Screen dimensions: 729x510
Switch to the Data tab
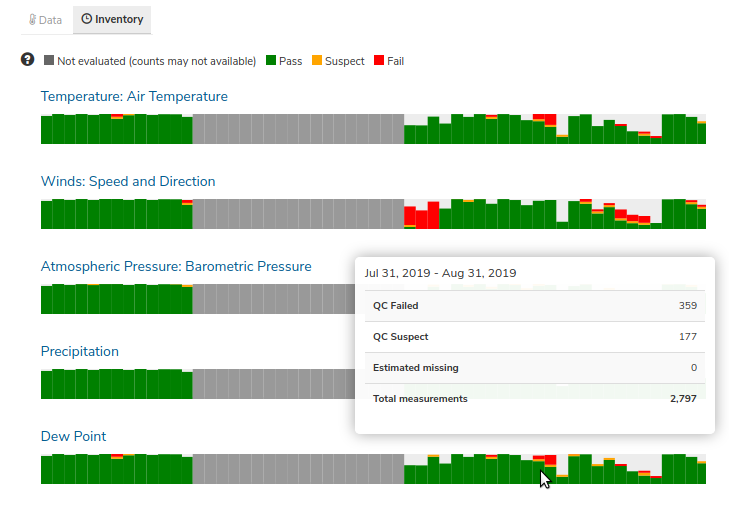(46, 20)
